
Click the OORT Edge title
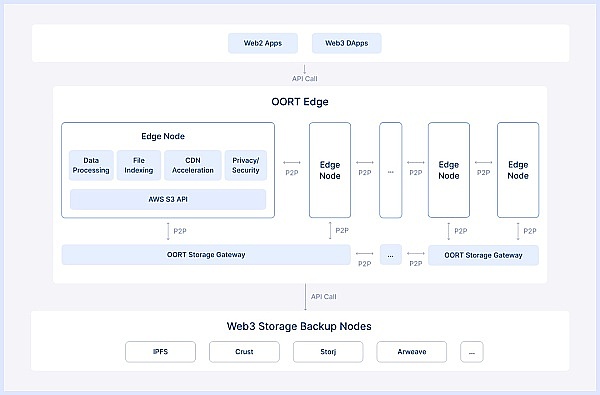(x=300, y=102)
